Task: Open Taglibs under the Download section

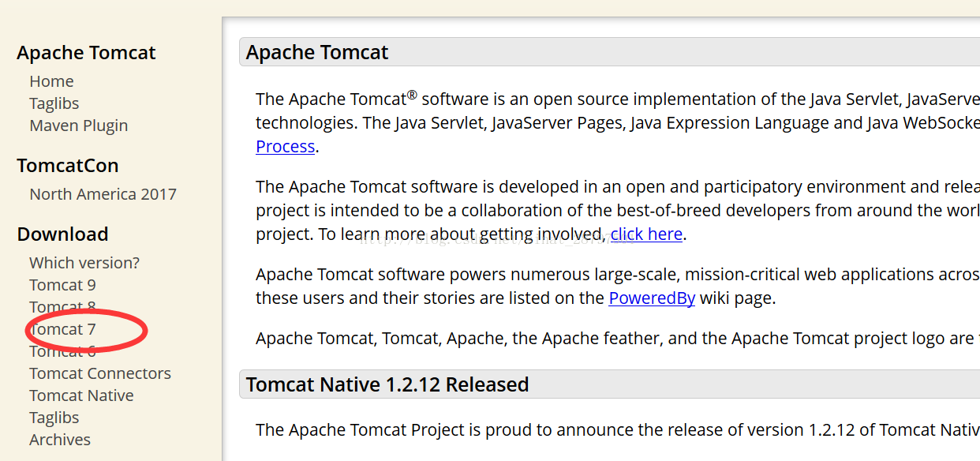Action: coord(54,418)
